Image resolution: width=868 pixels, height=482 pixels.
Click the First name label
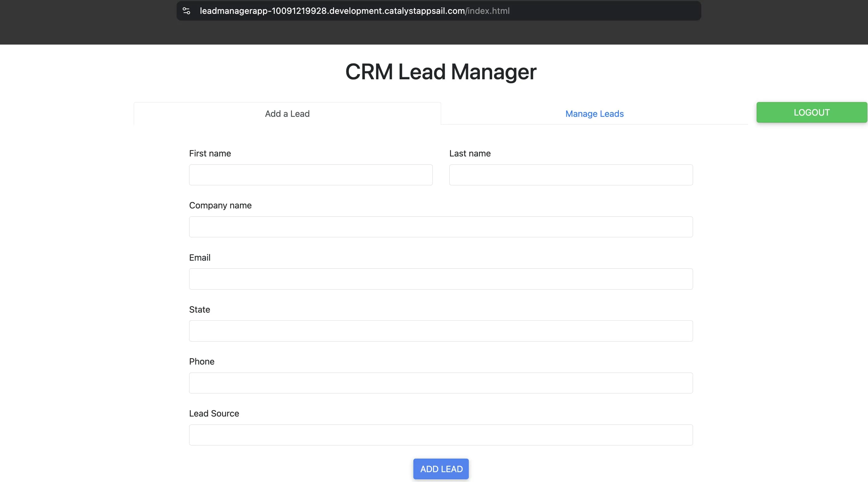210,153
